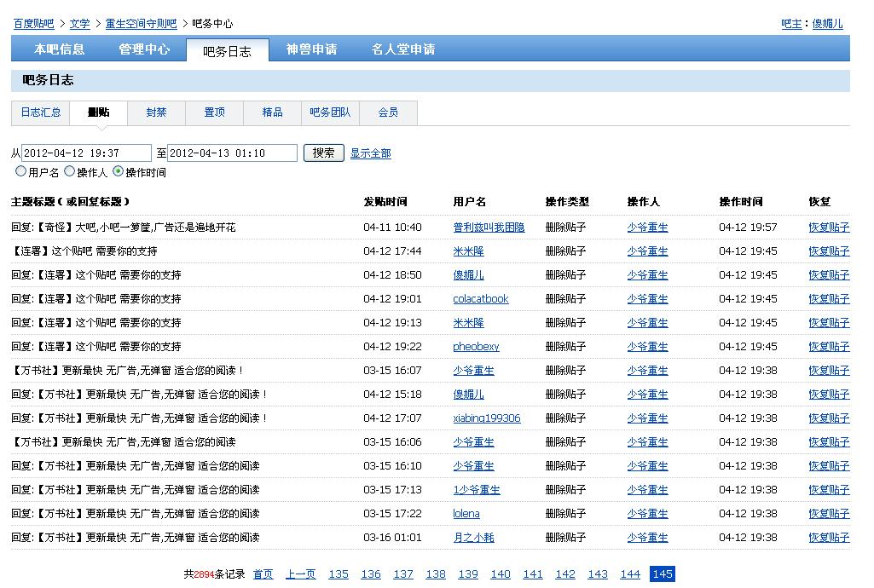Image resolution: width=874 pixels, height=588 pixels.
Task: Click the end date field 2012-04-13 01:10
Action: tap(233, 153)
